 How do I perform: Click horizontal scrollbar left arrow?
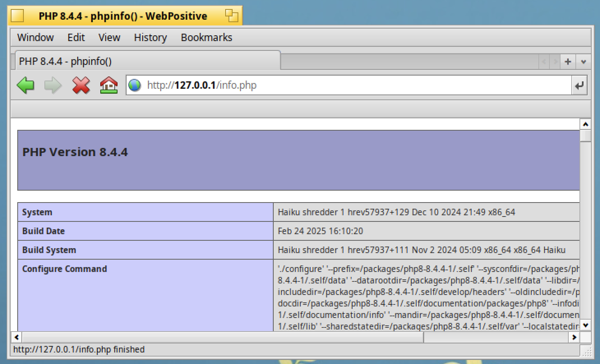[x=16, y=337]
